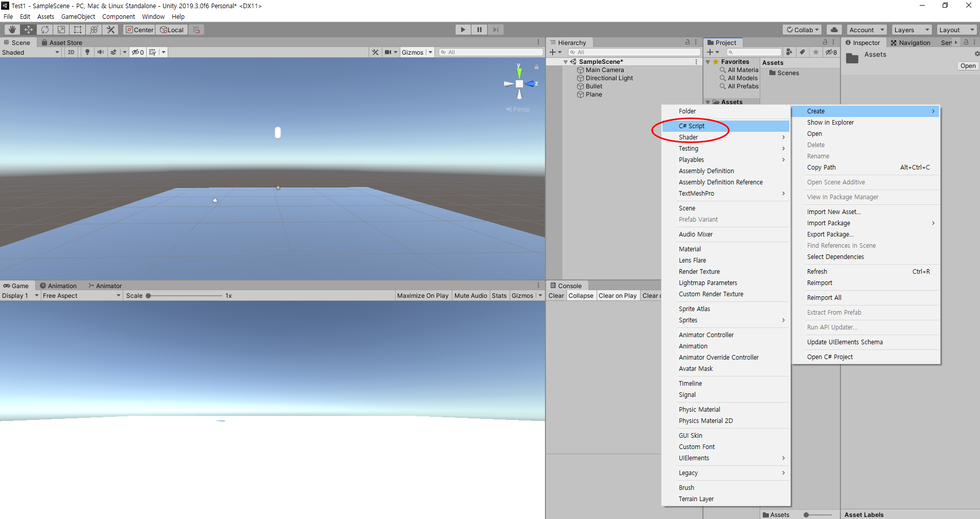Toggle hidden packages visibility in Project panel
The image size is (980, 519).
pos(831,52)
